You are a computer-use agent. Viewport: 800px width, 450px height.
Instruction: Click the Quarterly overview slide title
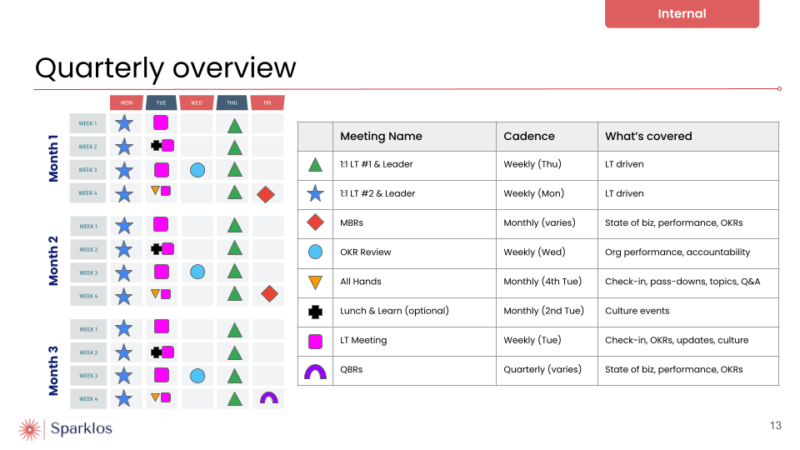tap(166, 67)
